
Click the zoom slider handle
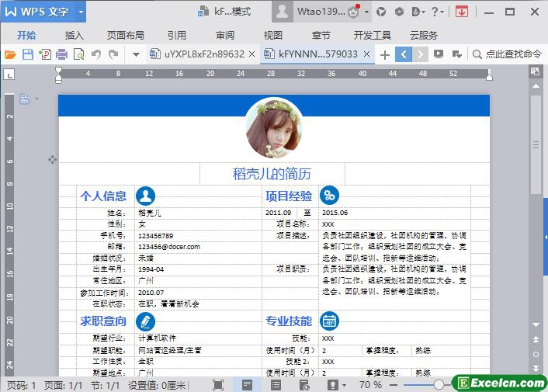[x=439, y=385]
